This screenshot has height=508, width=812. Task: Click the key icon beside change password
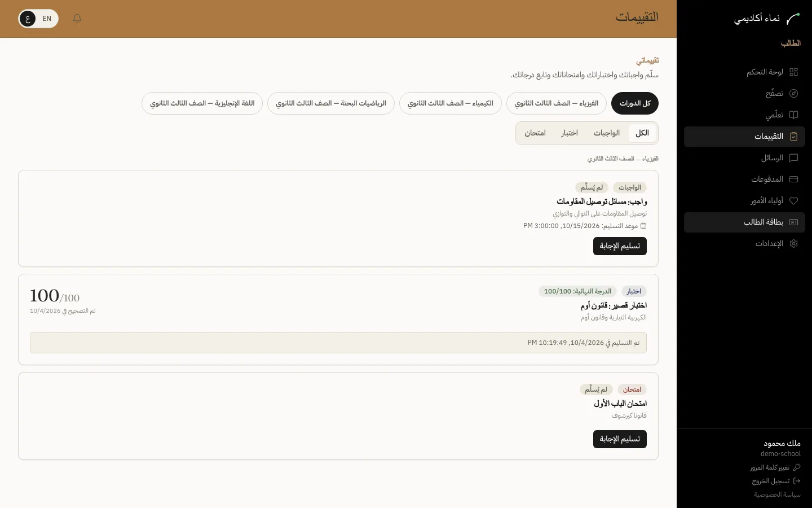coord(797,467)
